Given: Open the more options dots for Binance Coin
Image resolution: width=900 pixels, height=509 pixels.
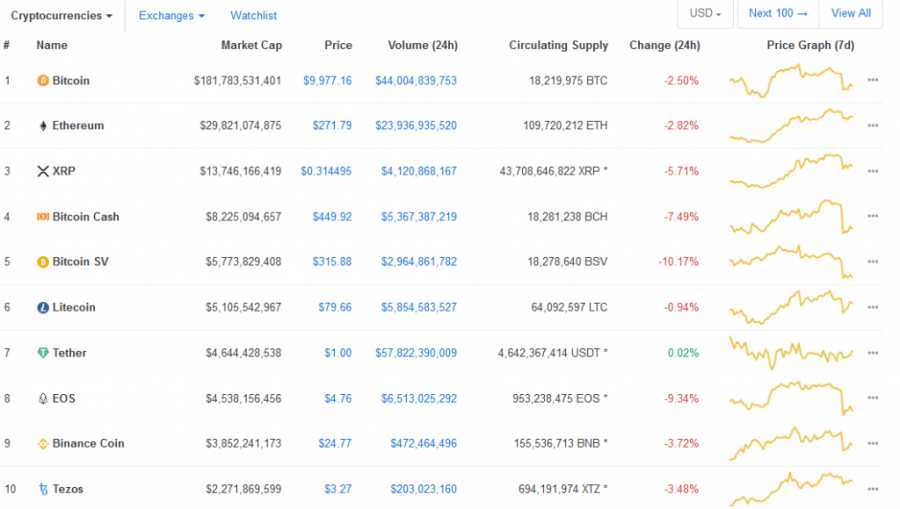Looking at the screenshot, I should tap(872, 443).
